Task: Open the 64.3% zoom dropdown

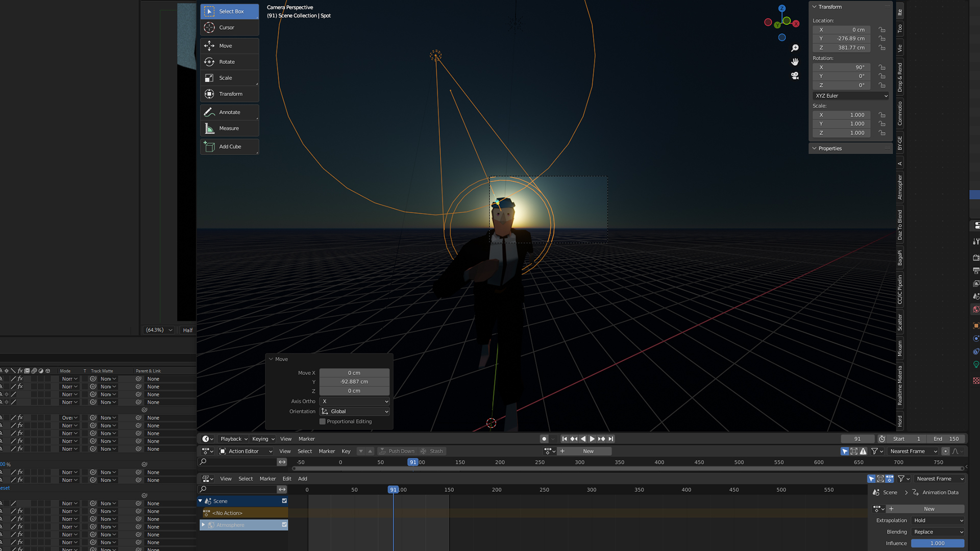Action: 159,330
